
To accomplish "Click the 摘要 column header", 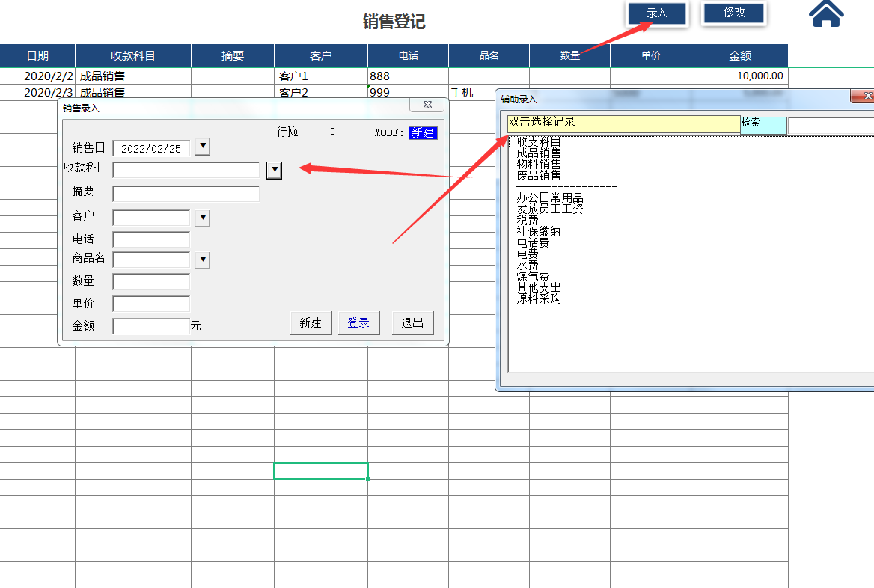I will click(233, 56).
